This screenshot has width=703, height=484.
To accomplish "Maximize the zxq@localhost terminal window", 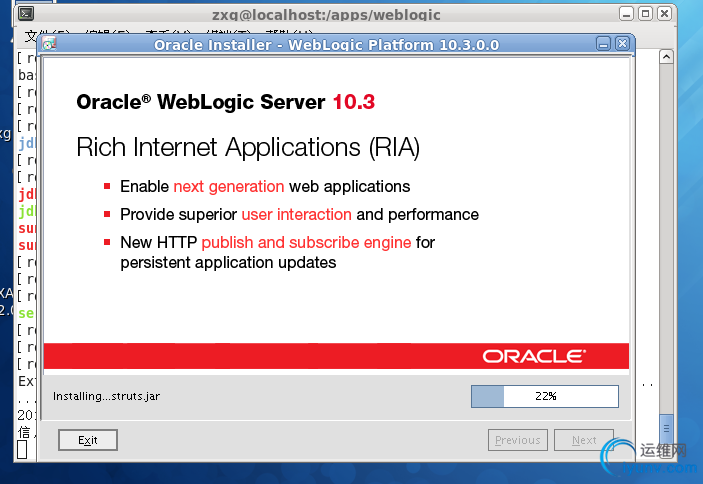I will [x=645, y=14].
